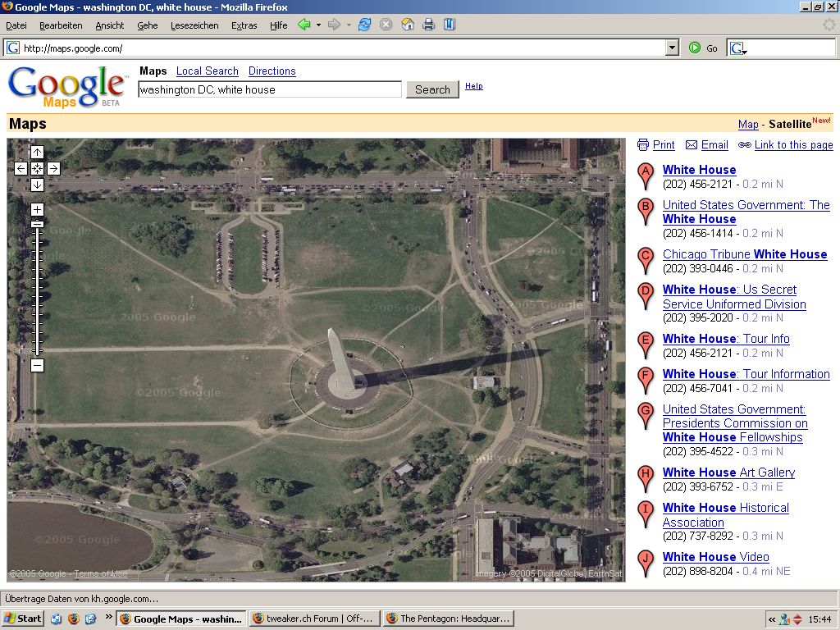
Task: Open the Firefox home page icon
Action: click(x=408, y=25)
